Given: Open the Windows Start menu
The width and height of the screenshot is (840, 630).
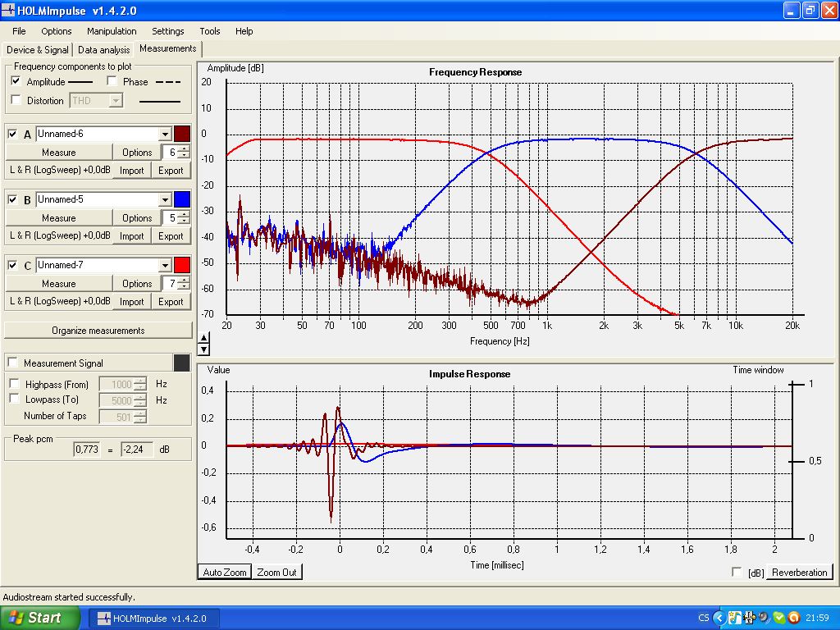Looking at the screenshot, I should (x=39, y=618).
